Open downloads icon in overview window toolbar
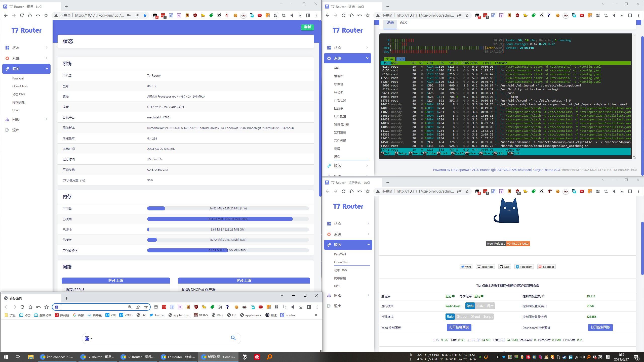This screenshot has width=644, height=362. click(300, 15)
